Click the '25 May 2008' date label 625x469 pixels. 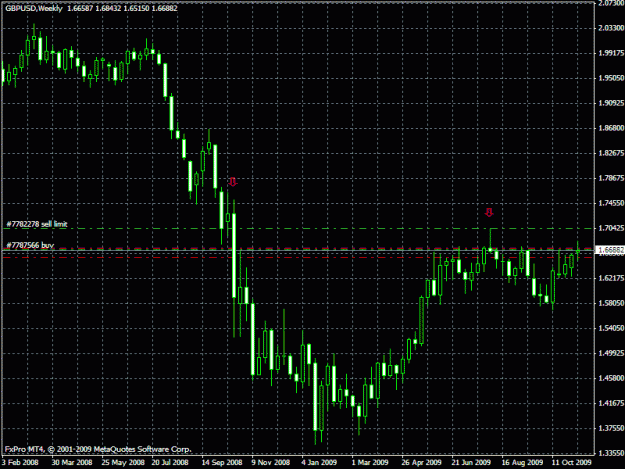click(123, 463)
